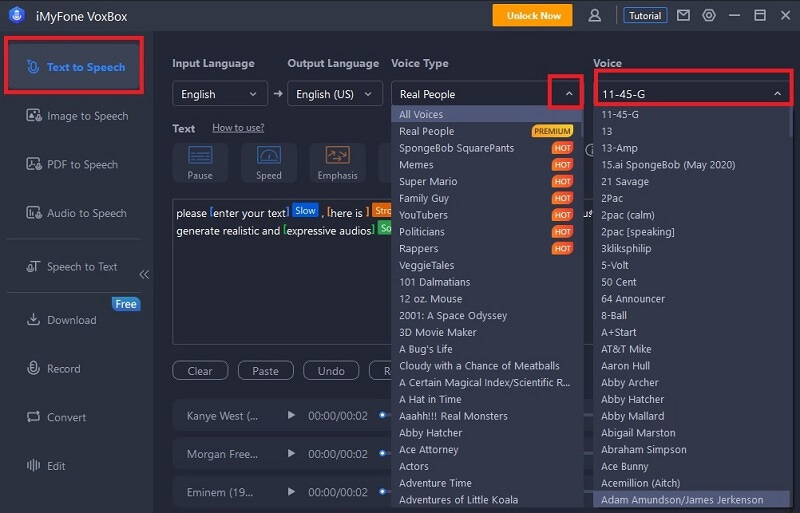Image resolution: width=800 pixels, height=513 pixels.
Task: Select All Voices in Voice Type list
Action: tap(486, 114)
